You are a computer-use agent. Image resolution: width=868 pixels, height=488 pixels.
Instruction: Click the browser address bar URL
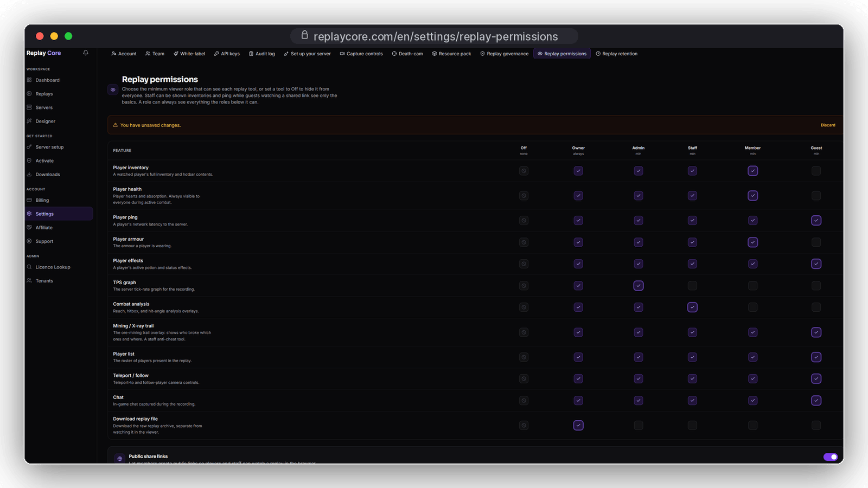coord(436,36)
